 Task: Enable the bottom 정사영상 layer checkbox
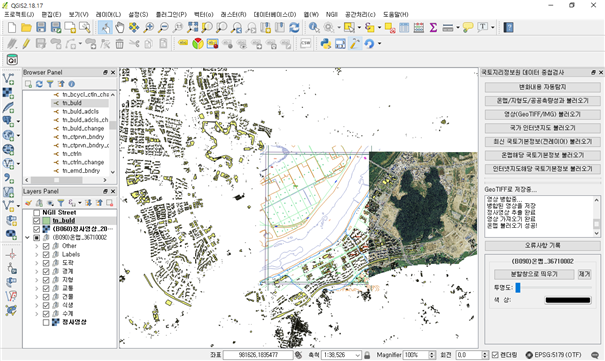click(x=46, y=322)
